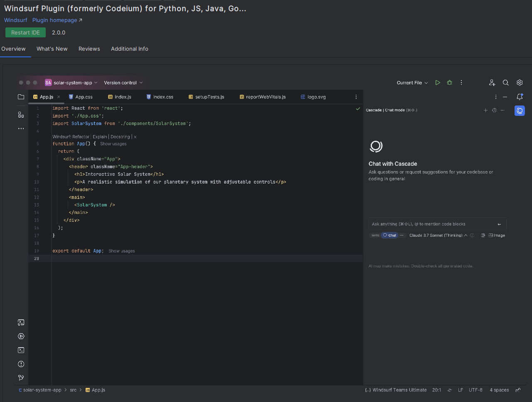The width and height of the screenshot is (532, 402).
Task: Change 4 spaces indent setting
Action: (x=499, y=390)
